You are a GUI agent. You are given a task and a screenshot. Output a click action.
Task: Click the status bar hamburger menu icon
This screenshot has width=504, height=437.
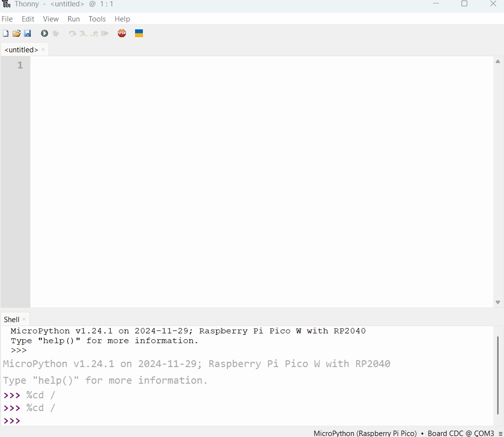pos(501,434)
